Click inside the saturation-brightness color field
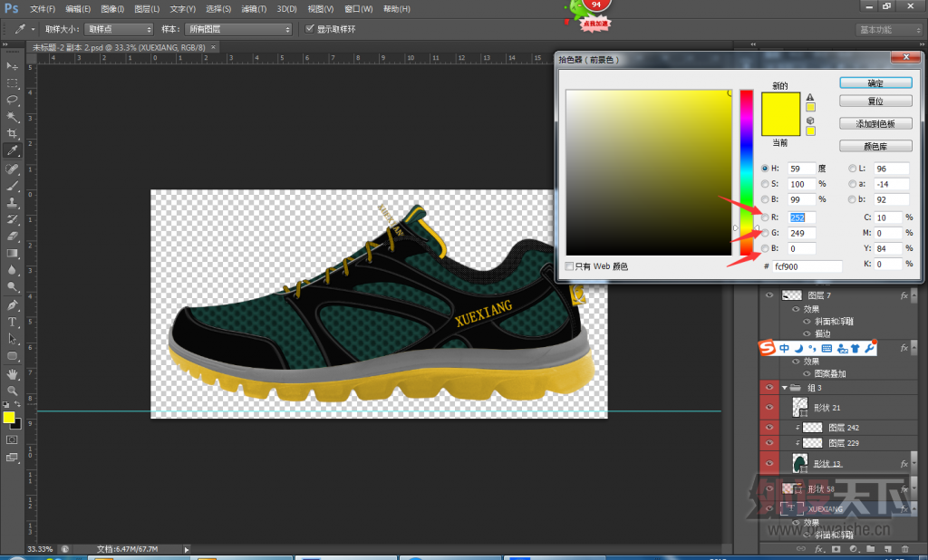This screenshot has width=928, height=560. click(649, 172)
